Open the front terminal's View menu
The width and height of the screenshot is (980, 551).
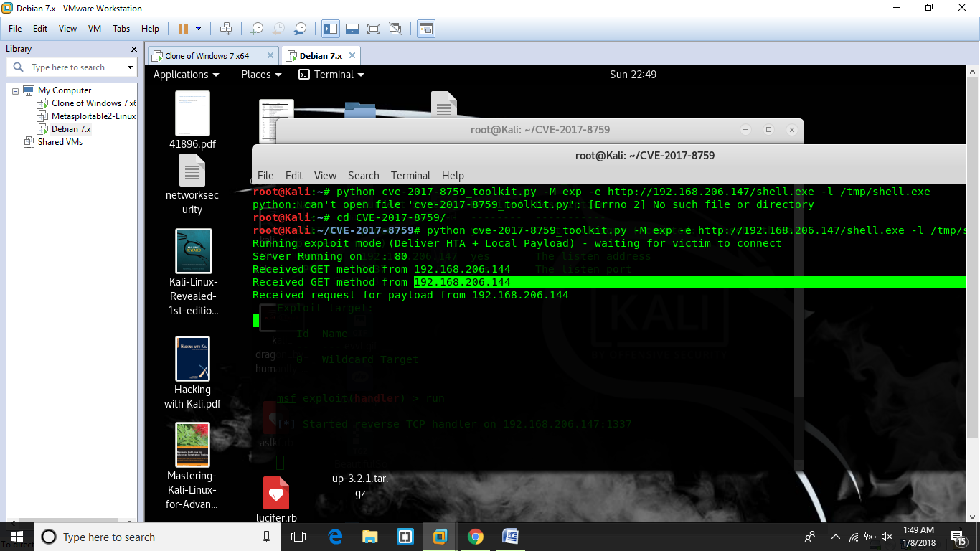(325, 176)
